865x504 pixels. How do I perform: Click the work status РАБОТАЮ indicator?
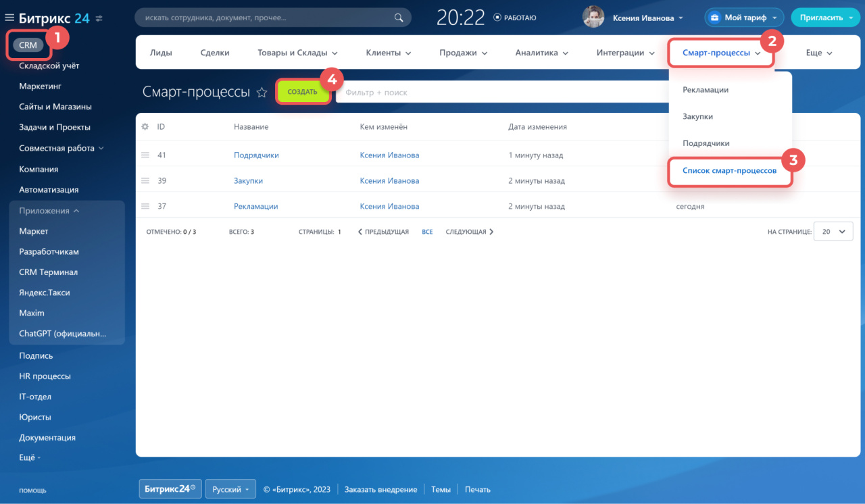point(515,18)
